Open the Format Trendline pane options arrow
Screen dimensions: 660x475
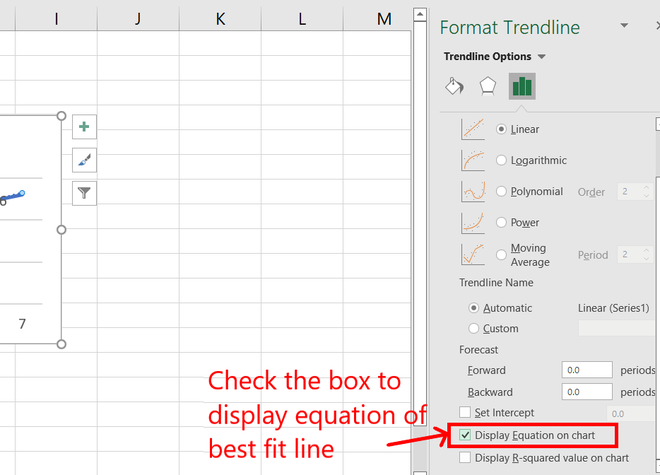point(624,26)
